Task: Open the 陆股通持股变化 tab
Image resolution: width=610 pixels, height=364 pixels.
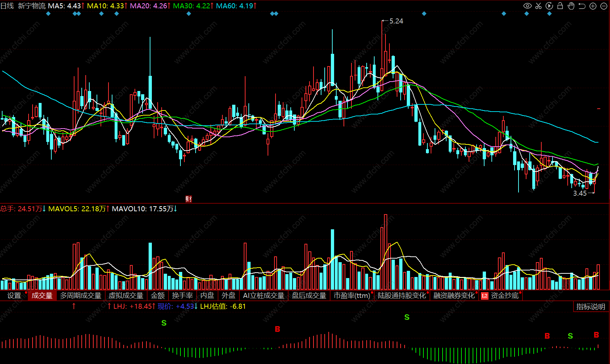Action: (402, 295)
